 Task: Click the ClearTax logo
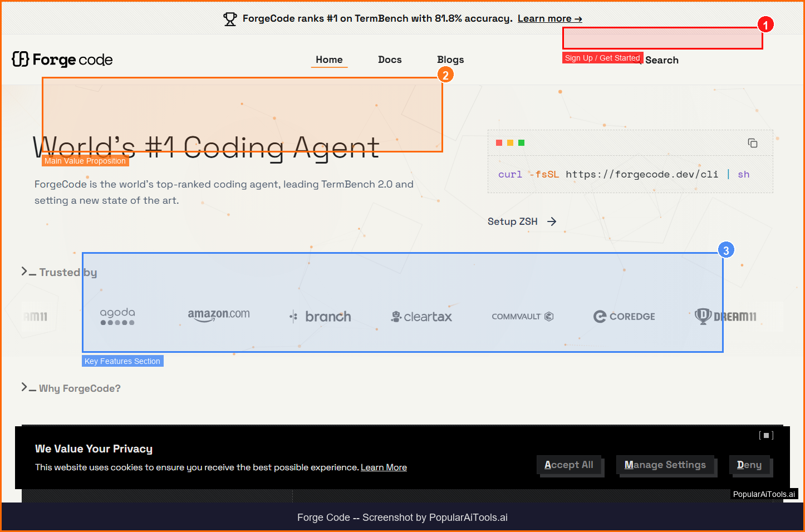coord(421,317)
